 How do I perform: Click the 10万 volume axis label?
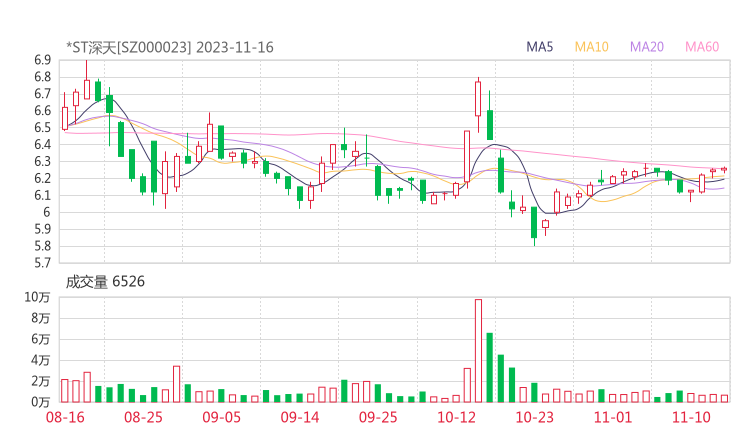(x=37, y=297)
